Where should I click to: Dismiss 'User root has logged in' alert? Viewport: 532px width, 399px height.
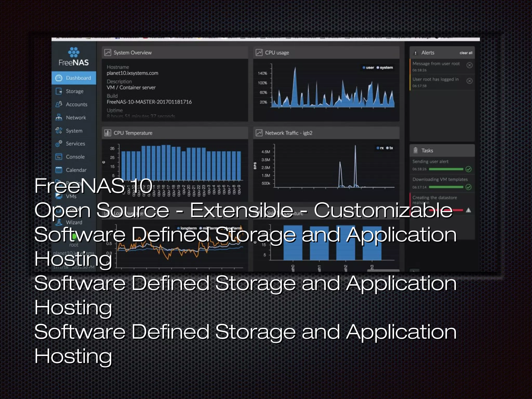[469, 81]
